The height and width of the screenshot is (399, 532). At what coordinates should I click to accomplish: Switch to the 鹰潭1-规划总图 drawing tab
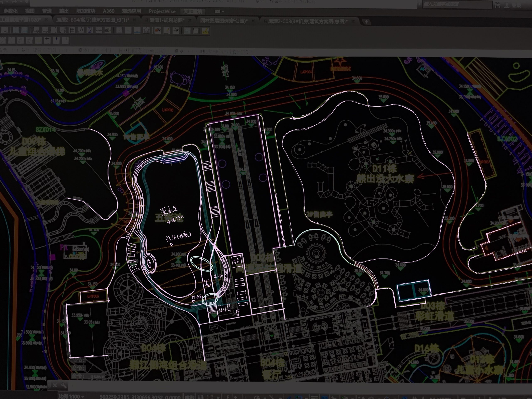pos(167,20)
